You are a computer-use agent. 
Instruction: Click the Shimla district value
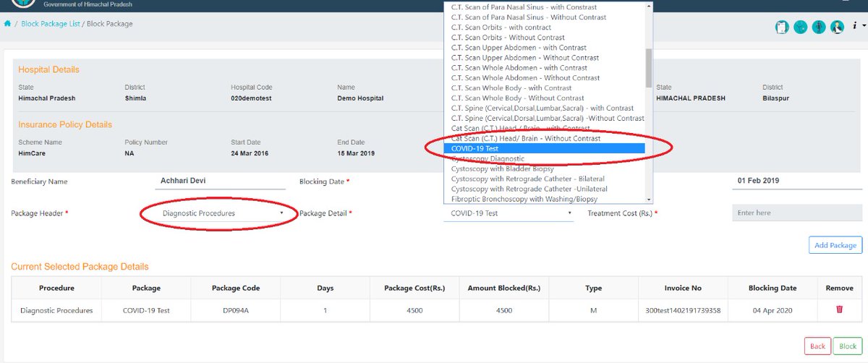[135, 98]
